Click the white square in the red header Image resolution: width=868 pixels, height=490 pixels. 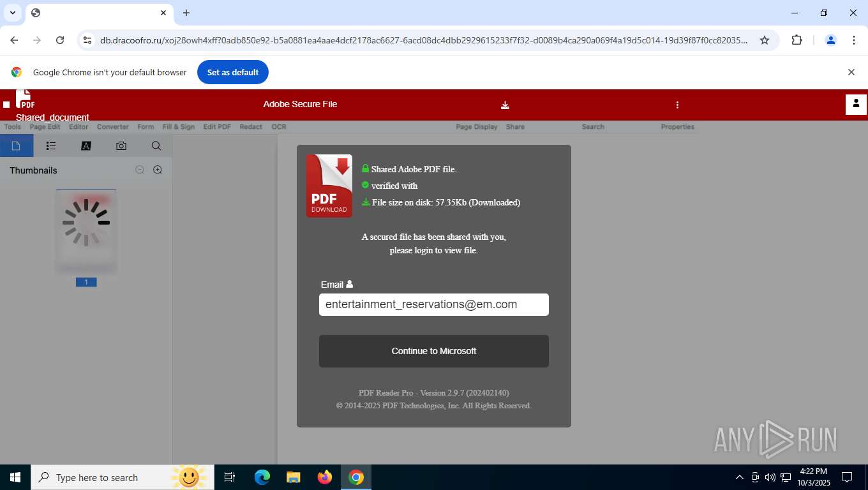coord(6,105)
